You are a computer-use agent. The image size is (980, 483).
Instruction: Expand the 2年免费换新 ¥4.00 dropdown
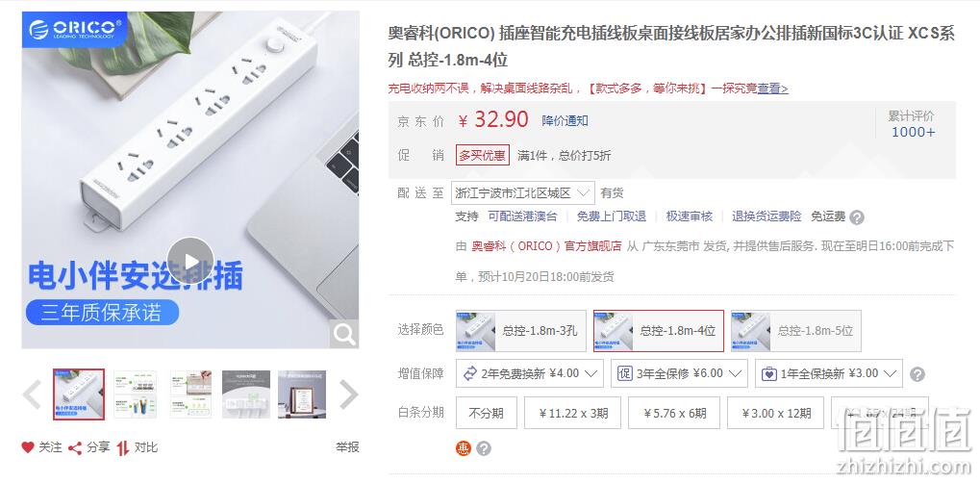(x=530, y=373)
